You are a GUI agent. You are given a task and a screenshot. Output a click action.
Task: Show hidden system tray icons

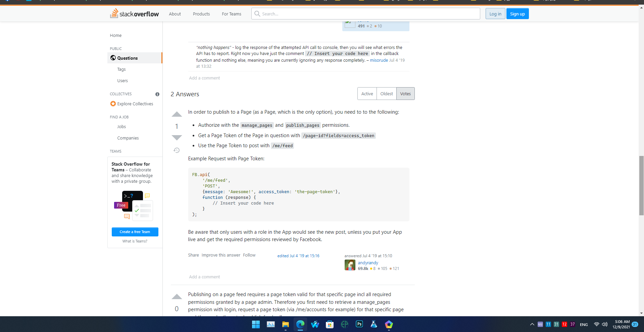(x=532, y=324)
